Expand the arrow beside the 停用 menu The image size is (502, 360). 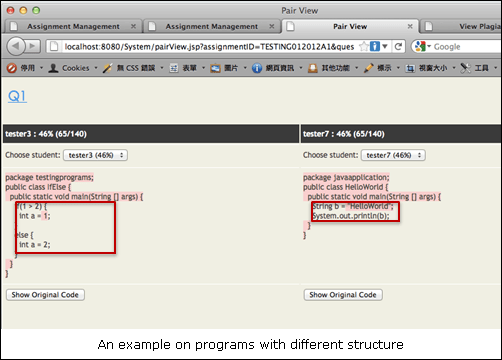[42, 68]
